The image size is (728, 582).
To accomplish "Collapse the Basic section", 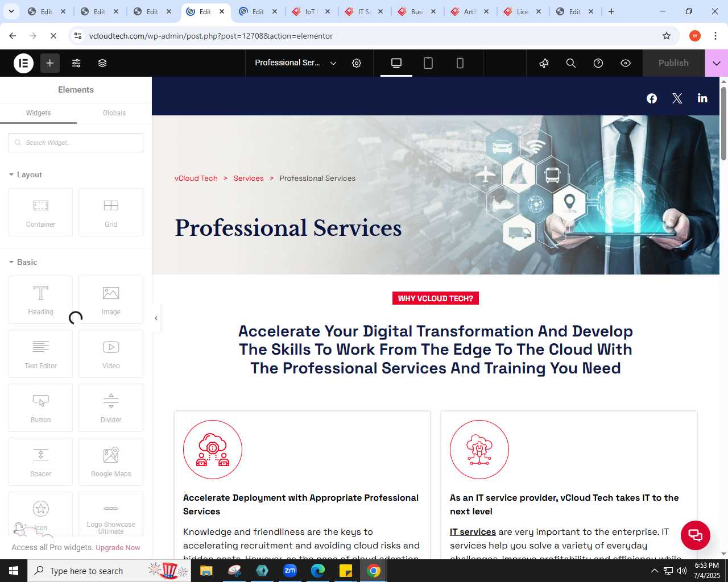I will [x=23, y=263].
